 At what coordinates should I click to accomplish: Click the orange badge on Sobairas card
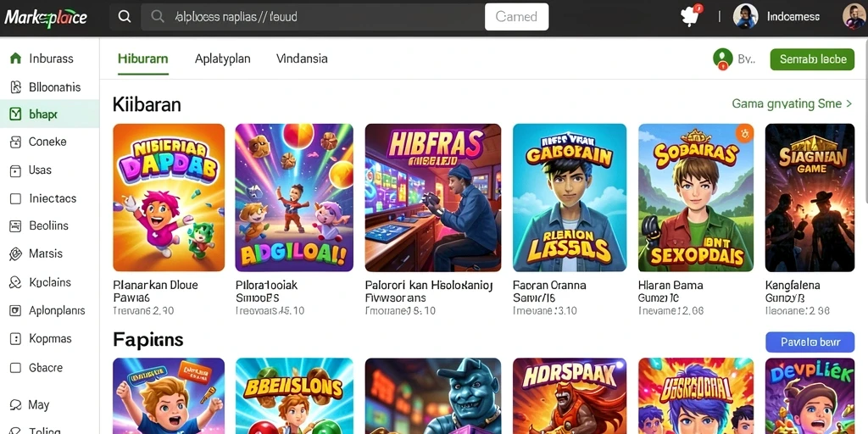click(x=744, y=133)
